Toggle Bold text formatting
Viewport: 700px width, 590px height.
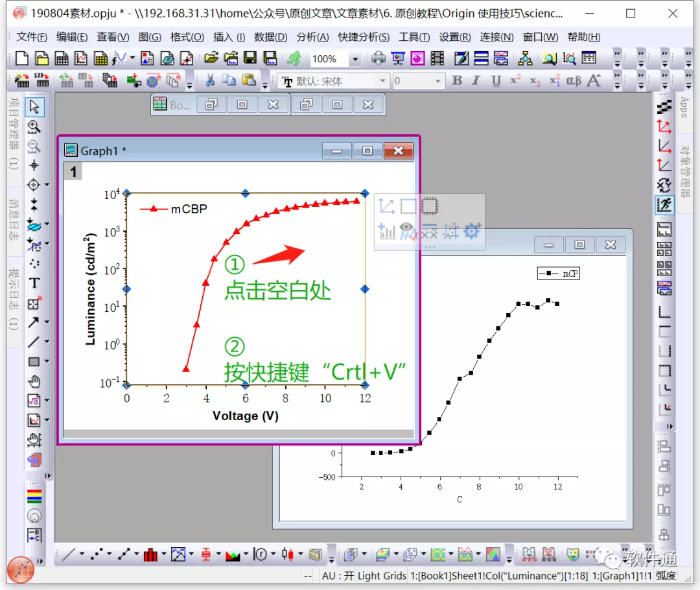[x=457, y=81]
